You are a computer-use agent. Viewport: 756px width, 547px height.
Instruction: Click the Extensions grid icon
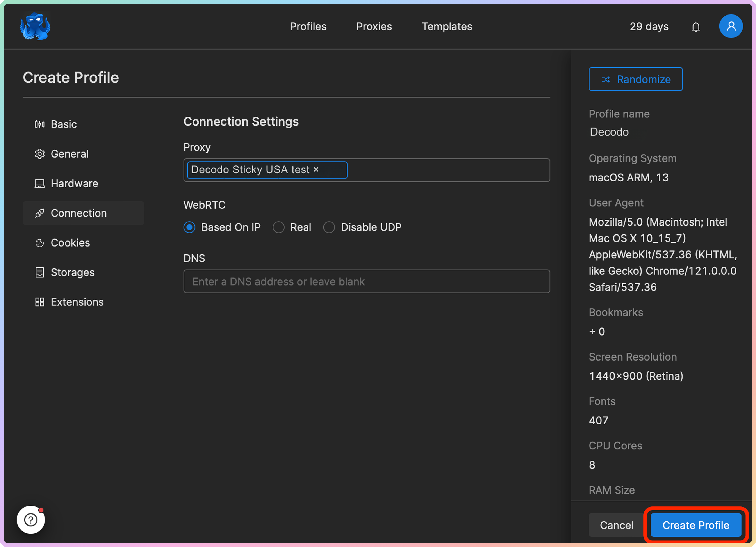(x=40, y=302)
